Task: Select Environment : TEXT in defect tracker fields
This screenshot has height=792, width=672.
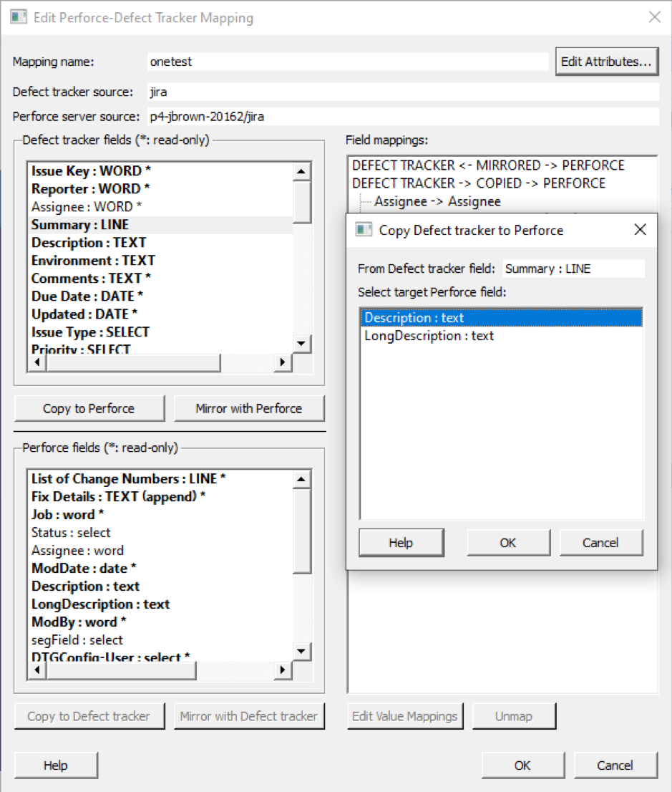Action: click(93, 261)
